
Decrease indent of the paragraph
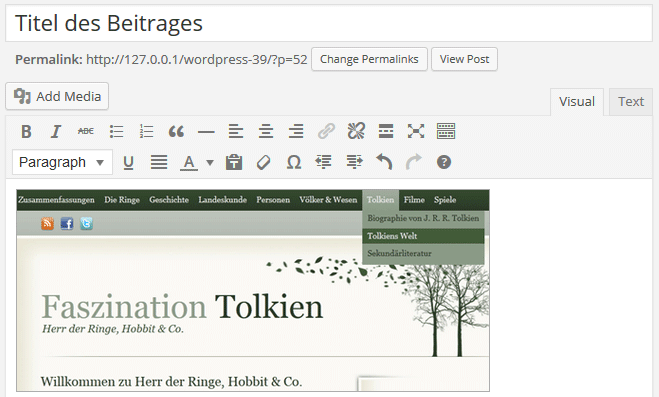coord(324,162)
